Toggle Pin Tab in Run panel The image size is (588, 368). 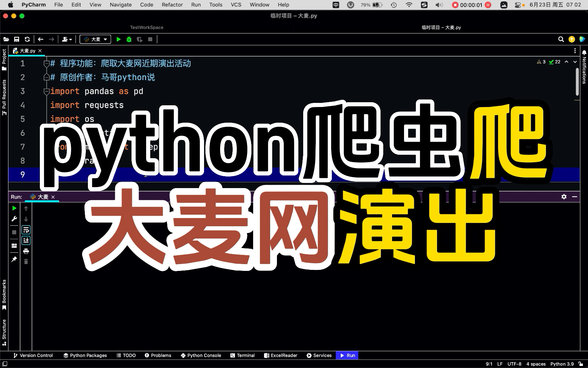14,259
